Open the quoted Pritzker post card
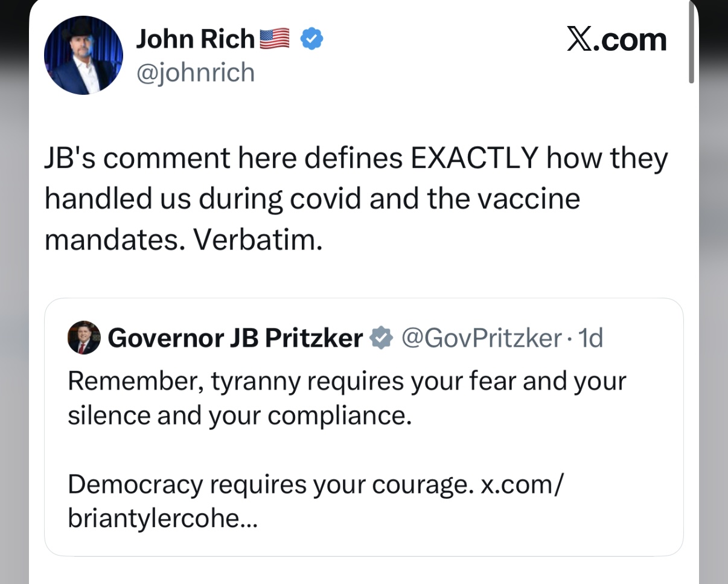Screen dimensions: 728x584 click(364, 427)
